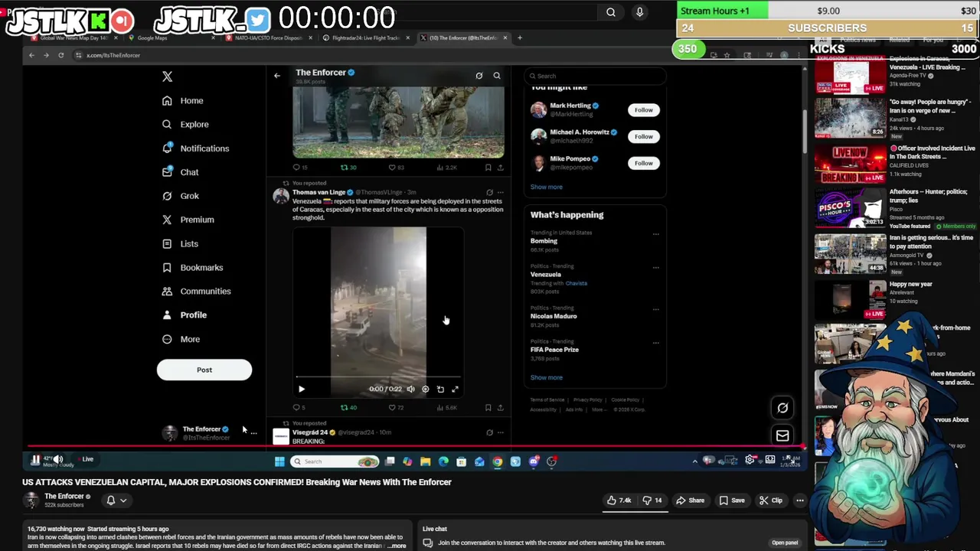
Task: Like the YouTube video with 7.4k likes
Action: (619, 500)
